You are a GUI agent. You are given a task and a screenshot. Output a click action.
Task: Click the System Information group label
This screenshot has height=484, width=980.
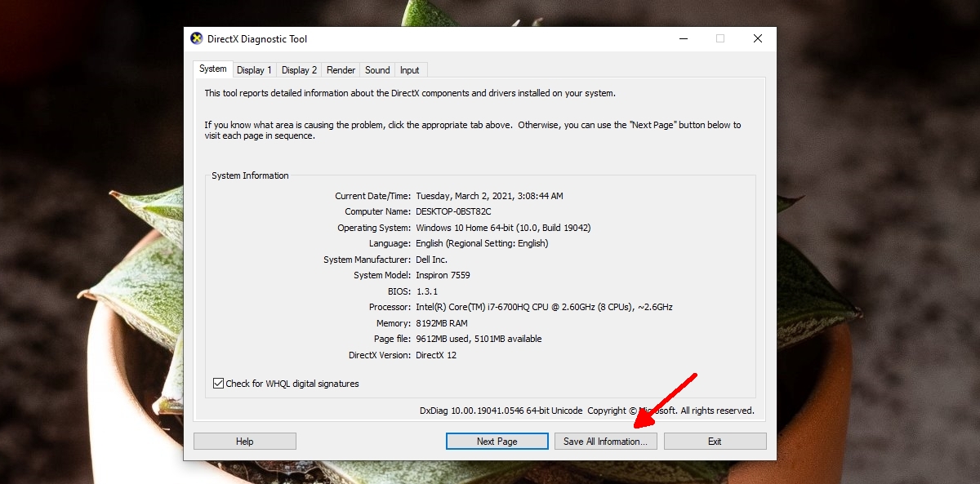250,175
